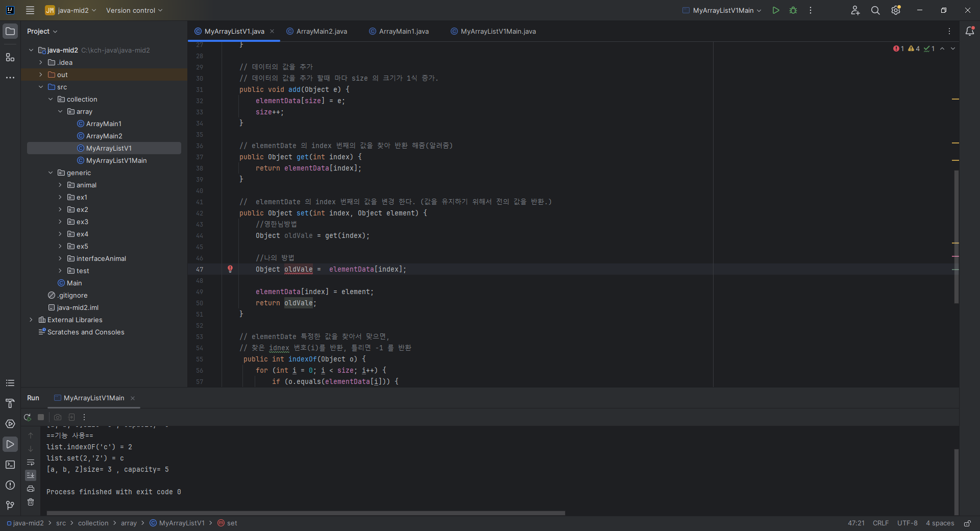Open Run toolbar more options
Screen dimensions: 980x531
click(84, 417)
